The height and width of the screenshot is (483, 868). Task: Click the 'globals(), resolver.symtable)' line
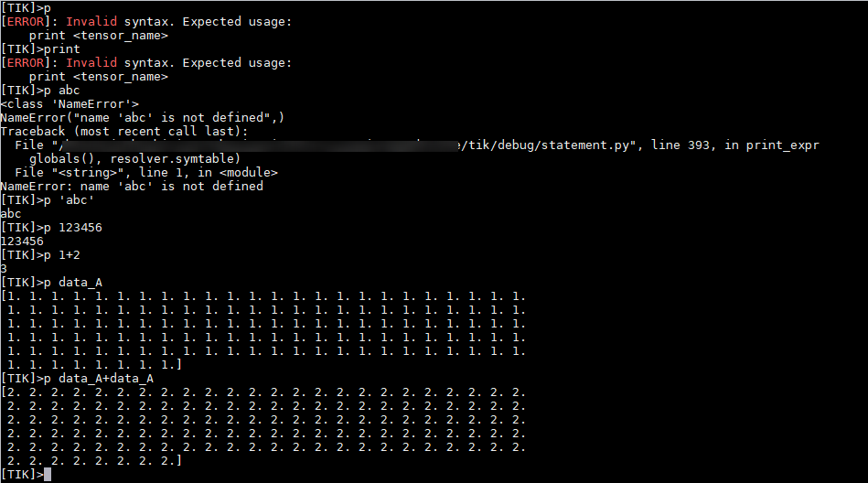pos(135,159)
